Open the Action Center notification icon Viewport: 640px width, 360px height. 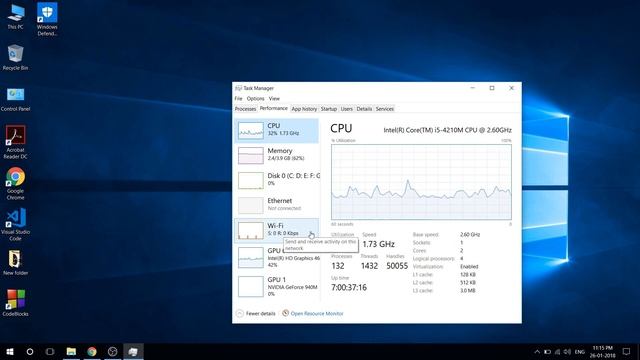[x=627, y=351]
